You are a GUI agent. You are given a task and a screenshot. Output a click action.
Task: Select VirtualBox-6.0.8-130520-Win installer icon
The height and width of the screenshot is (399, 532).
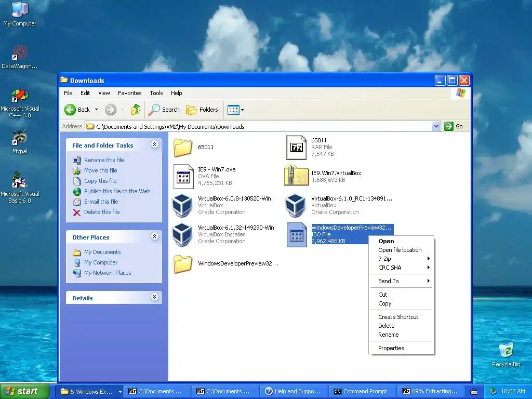[182, 205]
